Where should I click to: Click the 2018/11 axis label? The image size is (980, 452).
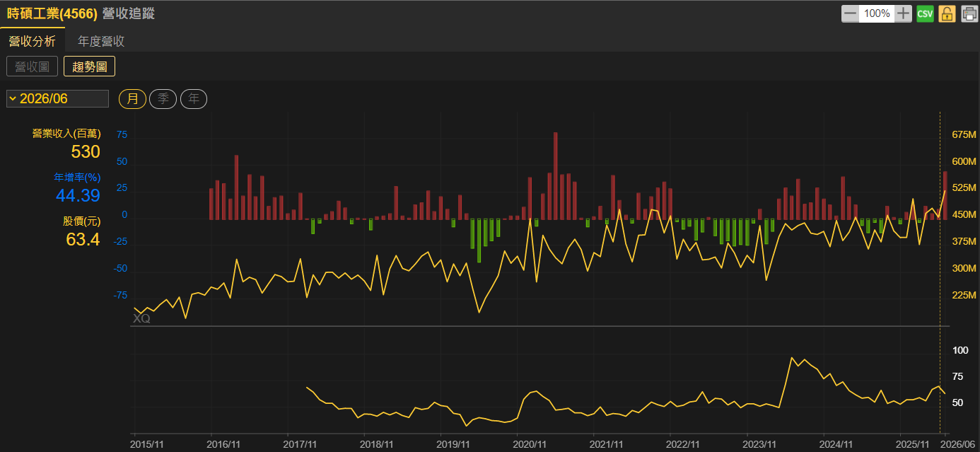[x=376, y=444]
